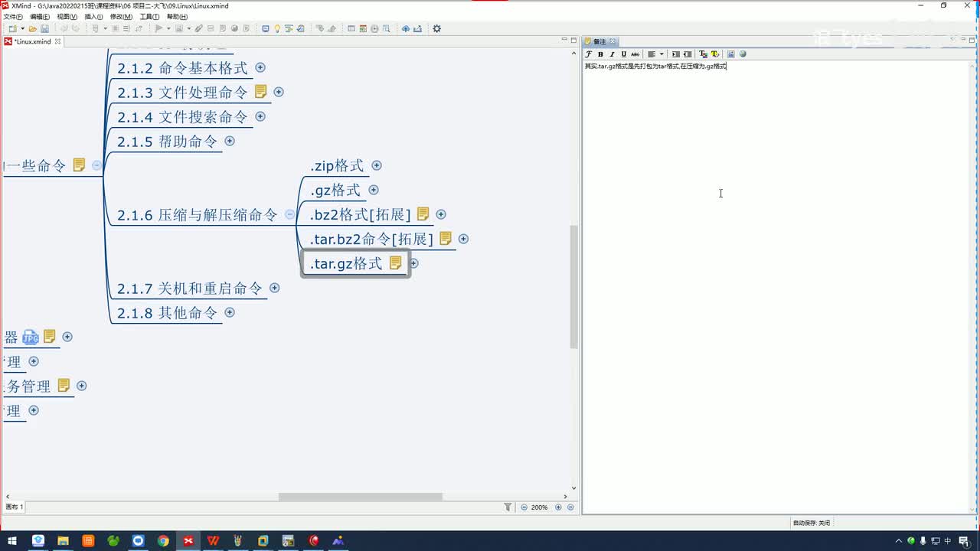980x551 pixels.
Task: Apply italic in the notes toolbar
Action: pos(612,54)
